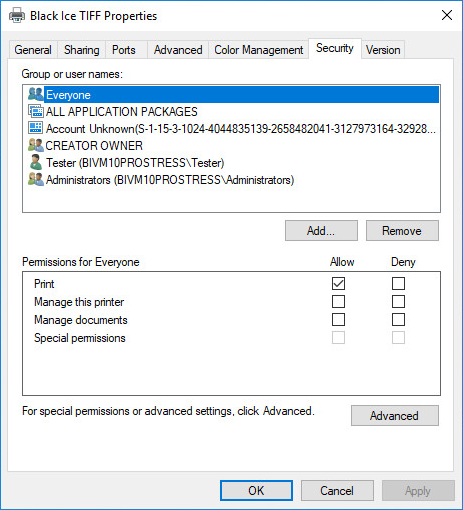Click the CREATOR OWNER group icon
Image resolution: width=463 pixels, height=510 pixels.
click(x=36, y=145)
